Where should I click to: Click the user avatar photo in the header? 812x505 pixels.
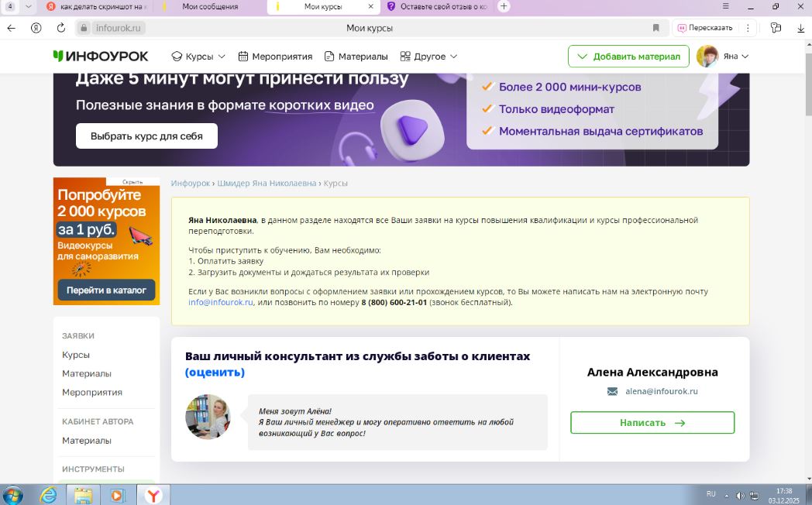[707, 56]
